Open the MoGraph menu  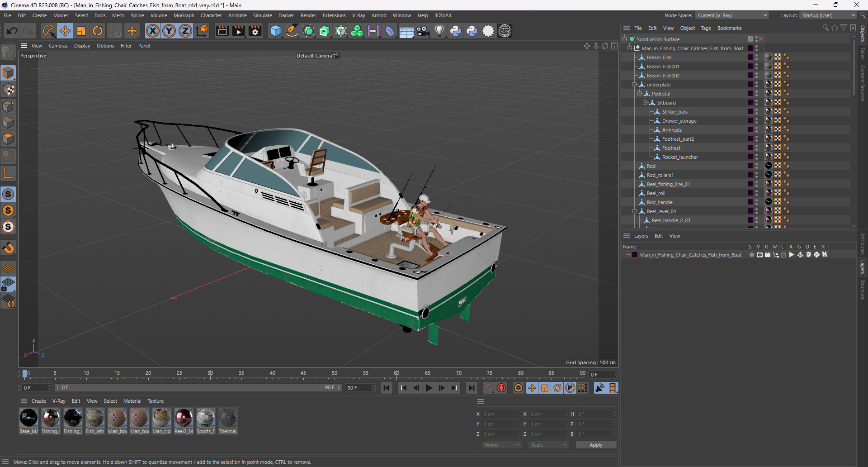tap(184, 15)
